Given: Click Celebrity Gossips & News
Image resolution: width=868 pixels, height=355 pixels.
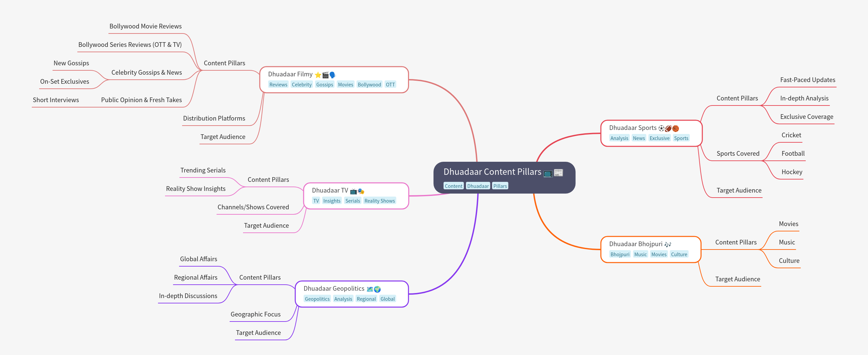Looking at the screenshot, I should 147,72.
